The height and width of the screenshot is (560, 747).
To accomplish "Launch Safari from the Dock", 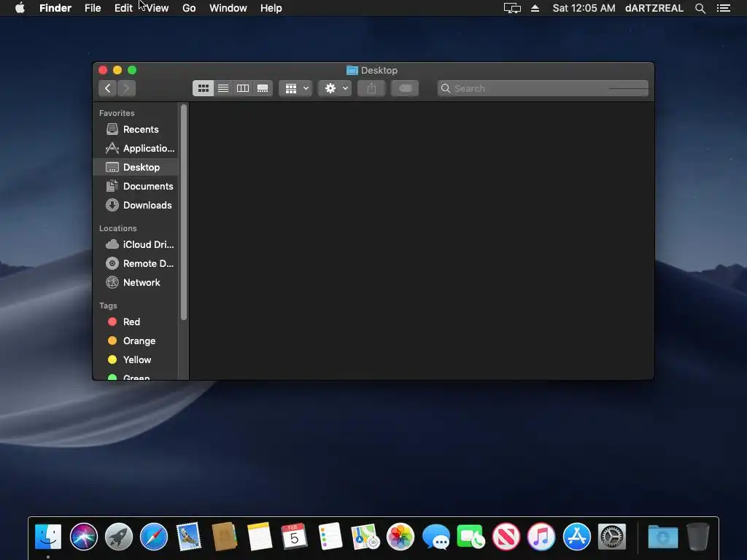I will pos(154,537).
